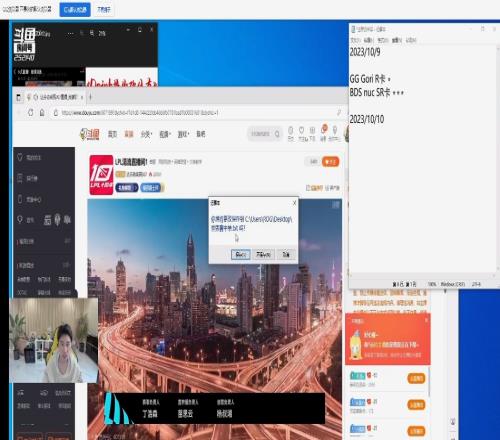
Task: Click the first lightbulb icon in dark sidebar
Action: coord(20,157)
